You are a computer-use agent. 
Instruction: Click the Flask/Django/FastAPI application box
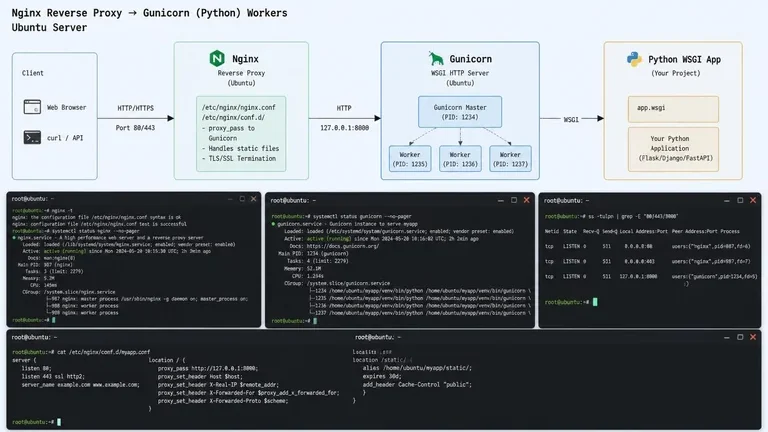673,149
